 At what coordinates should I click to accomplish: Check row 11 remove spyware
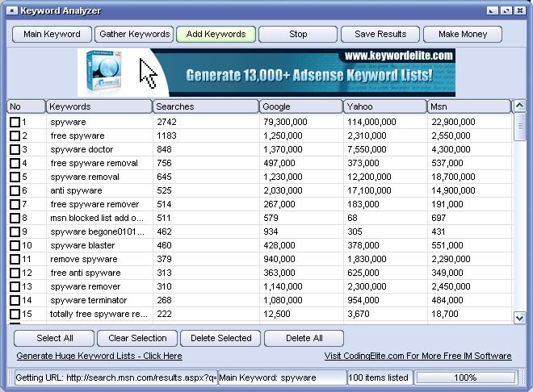coord(15,259)
